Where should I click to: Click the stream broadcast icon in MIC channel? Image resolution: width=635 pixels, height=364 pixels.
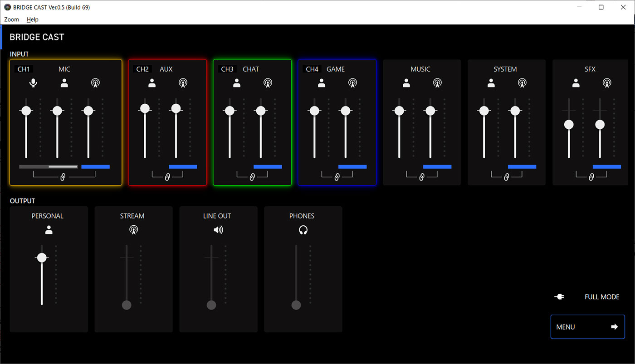(x=95, y=83)
